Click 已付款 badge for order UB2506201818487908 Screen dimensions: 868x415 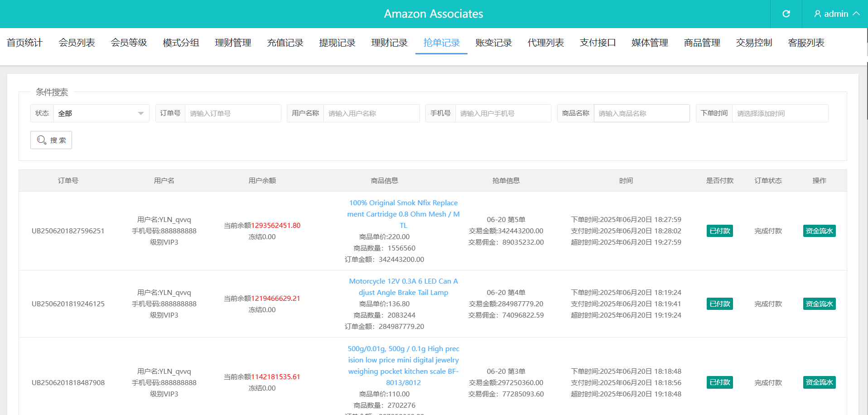click(720, 382)
